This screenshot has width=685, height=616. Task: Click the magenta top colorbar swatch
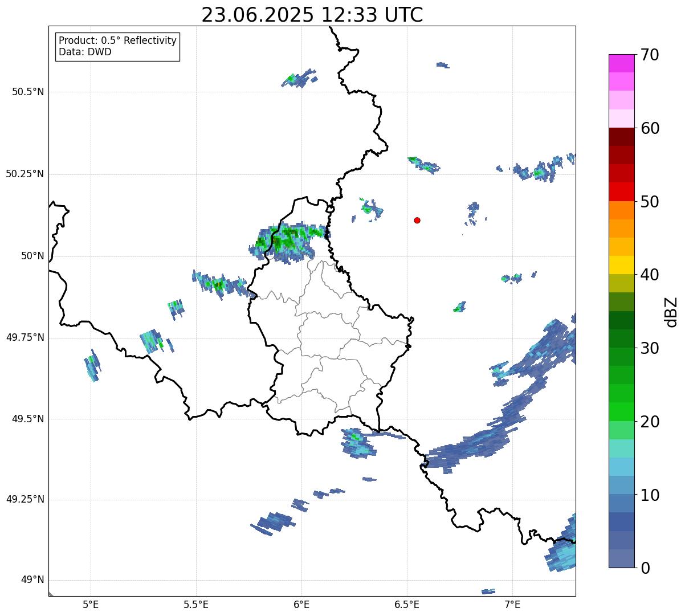[621, 63]
